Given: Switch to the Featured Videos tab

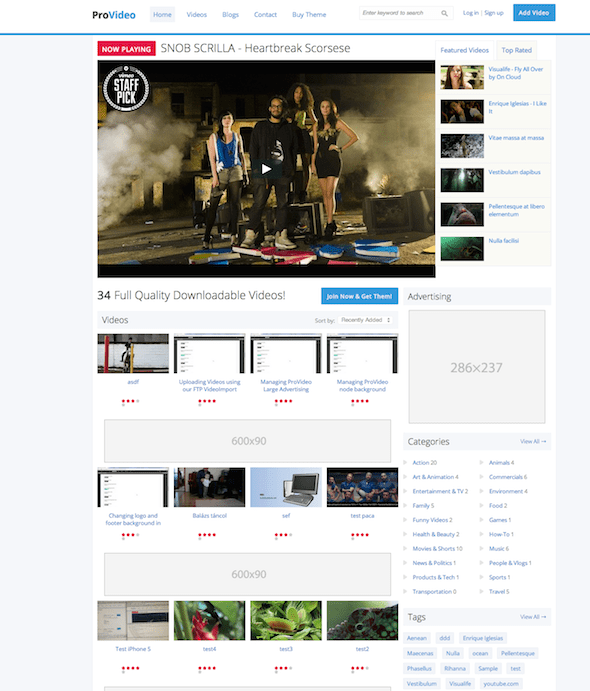Looking at the screenshot, I should coord(464,50).
